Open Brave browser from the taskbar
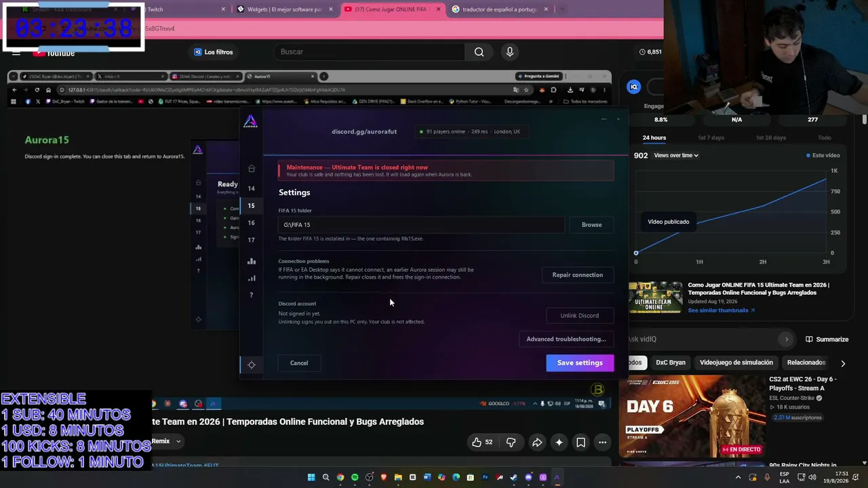The image size is (868, 488). [384, 477]
